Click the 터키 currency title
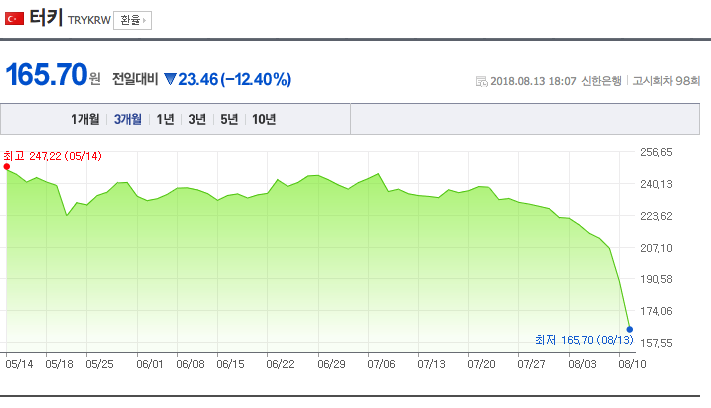The image size is (711, 408). point(46,19)
